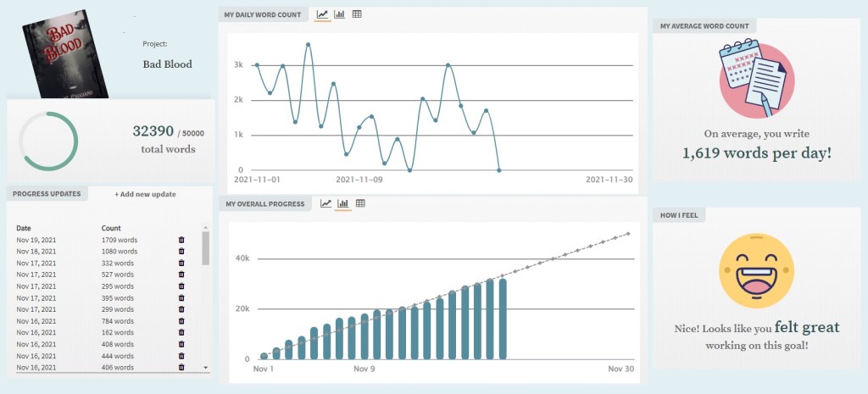Click the My Overall Progress header tab
This screenshot has height=394, width=868.
click(264, 203)
